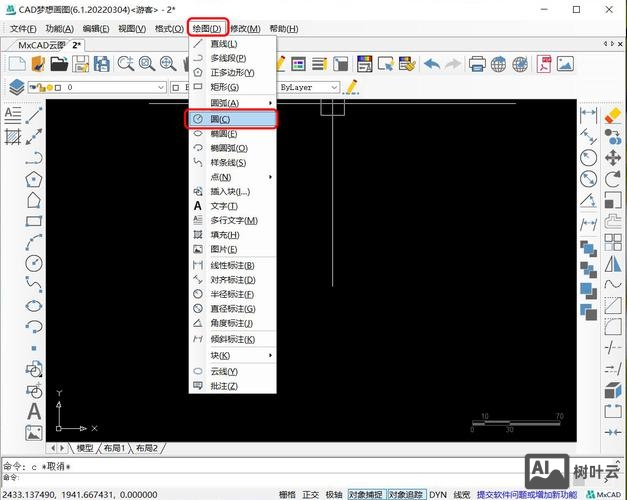Select the rectangle tool in left toolbar
Viewport: 627px width, 500px height.
(34, 222)
